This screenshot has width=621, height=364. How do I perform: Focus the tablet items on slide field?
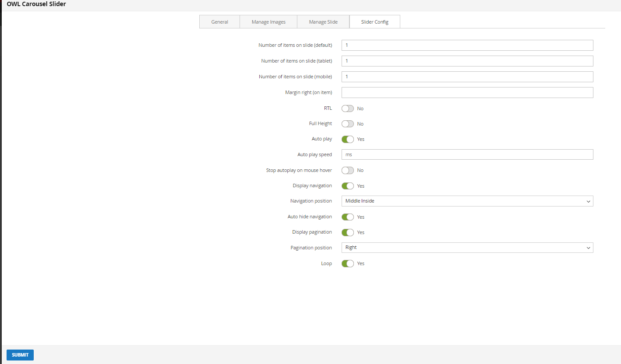467,61
